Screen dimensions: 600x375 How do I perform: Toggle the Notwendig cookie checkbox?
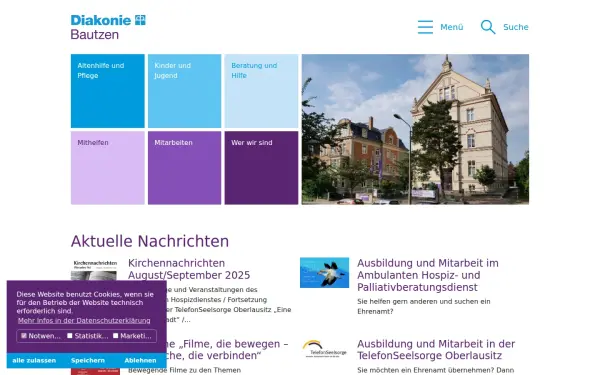point(24,336)
